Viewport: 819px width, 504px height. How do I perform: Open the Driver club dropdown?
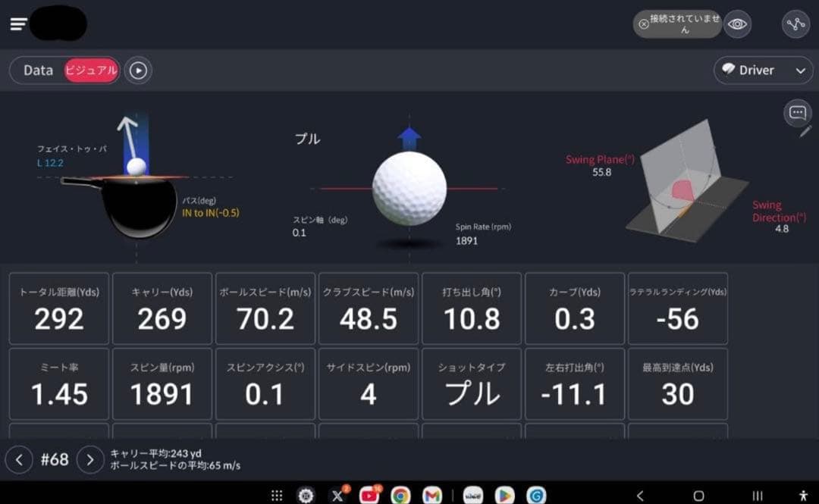pyautogui.click(x=763, y=70)
